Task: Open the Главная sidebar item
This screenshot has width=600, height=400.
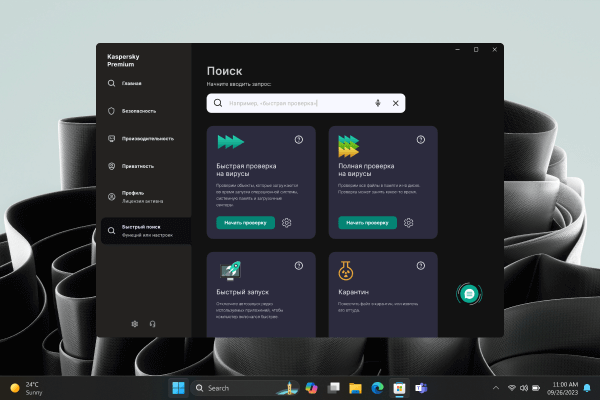Action: click(x=131, y=83)
